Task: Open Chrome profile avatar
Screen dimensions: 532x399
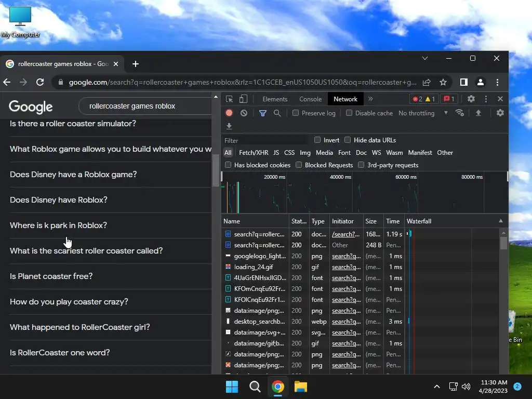Action: point(481,82)
